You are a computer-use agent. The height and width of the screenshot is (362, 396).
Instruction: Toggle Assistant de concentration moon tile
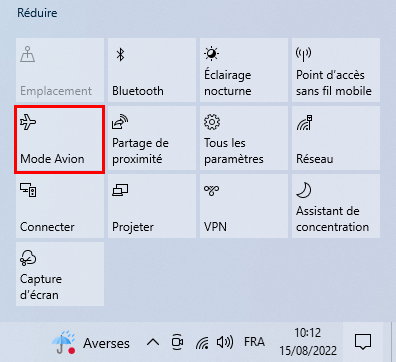(x=336, y=206)
